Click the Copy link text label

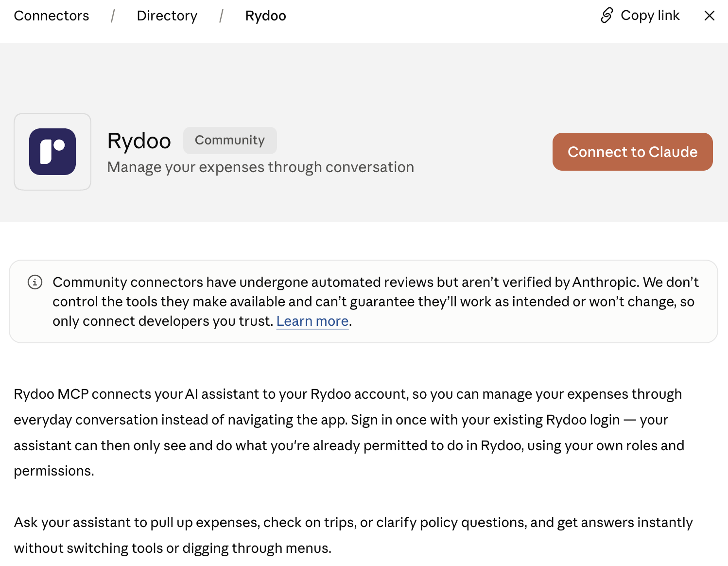click(650, 16)
